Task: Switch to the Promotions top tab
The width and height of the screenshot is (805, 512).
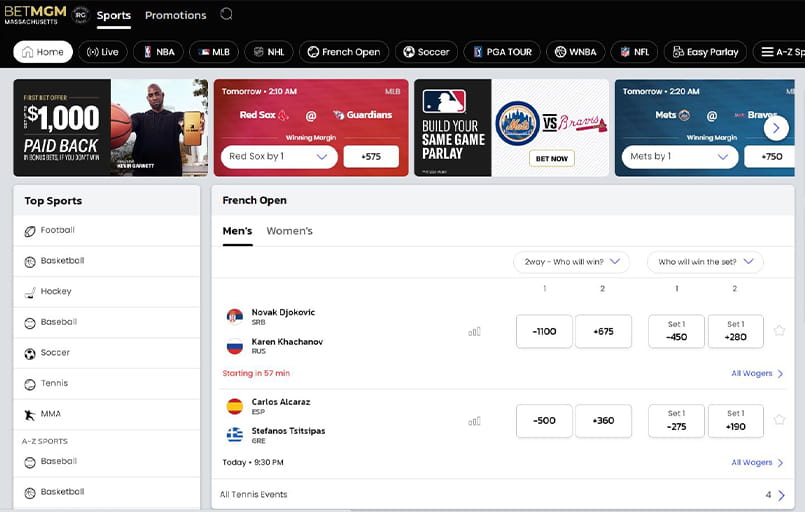Action: (x=176, y=15)
